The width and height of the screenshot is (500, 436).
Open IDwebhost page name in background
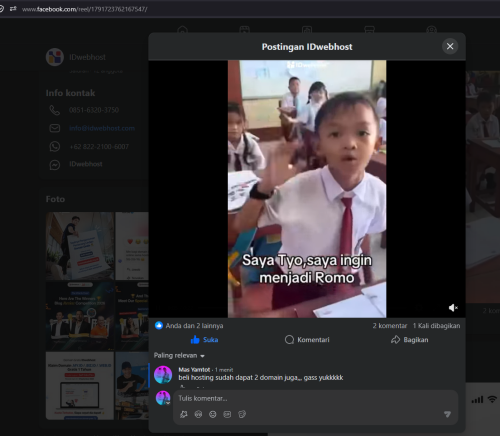(x=87, y=57)
